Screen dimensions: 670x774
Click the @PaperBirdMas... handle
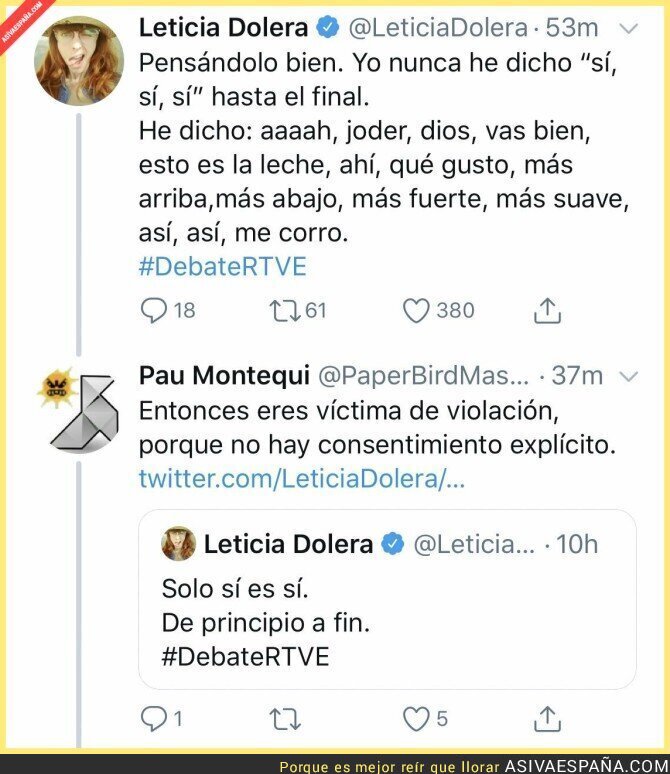422,375
